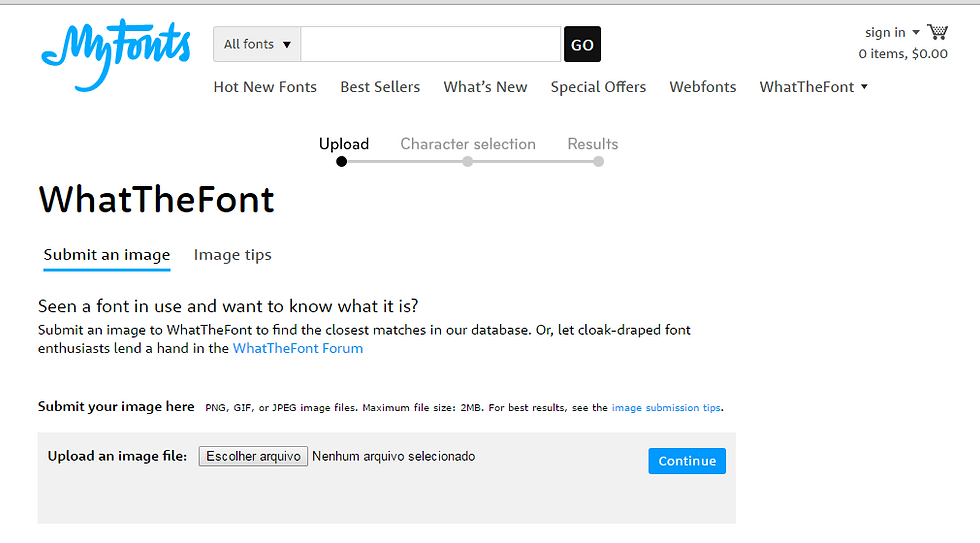The height and width of the screenshot is (543, 980).
Task: Go to Best Sellers
Action: tap(380, 87)
